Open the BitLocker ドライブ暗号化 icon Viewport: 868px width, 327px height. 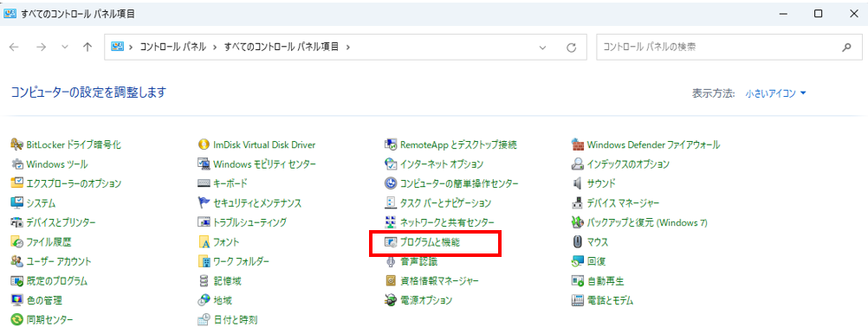point(16,144)
